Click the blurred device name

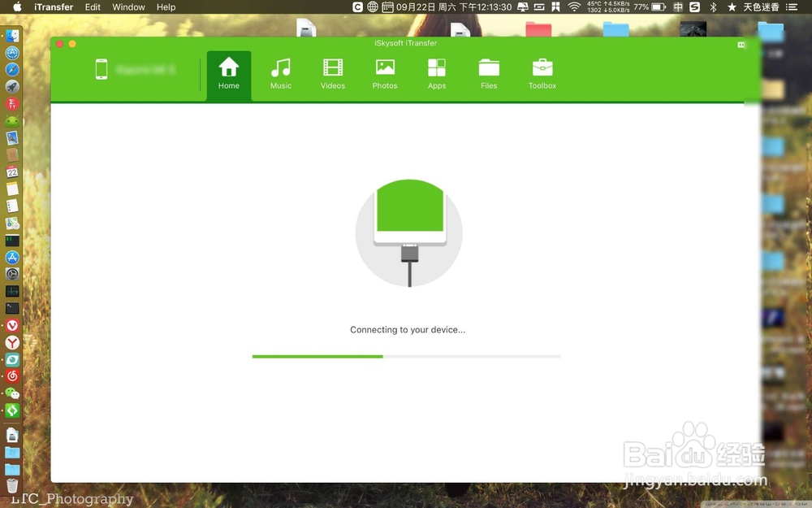pyautogui.click(x=146, y=69)
